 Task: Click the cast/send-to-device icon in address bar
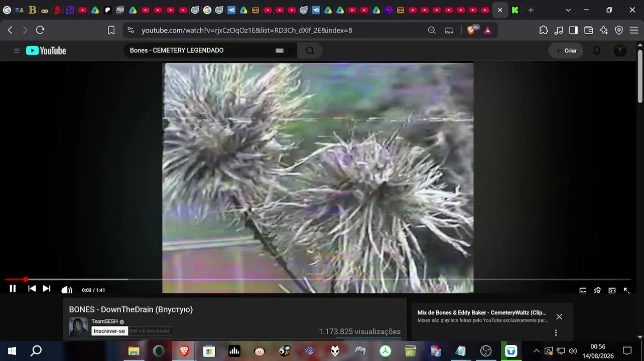(449, 30)
